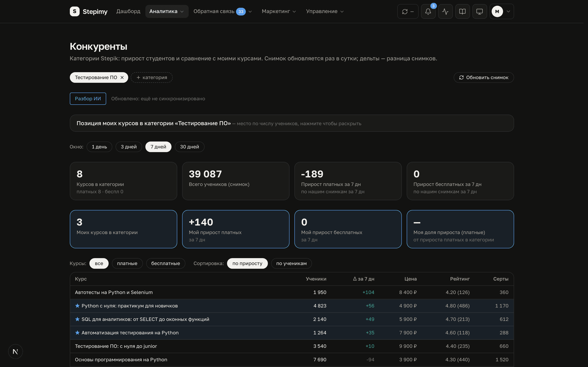Click the monitor display icon
The width and height of the screenshot is (588, 367).
pos(479,11)
